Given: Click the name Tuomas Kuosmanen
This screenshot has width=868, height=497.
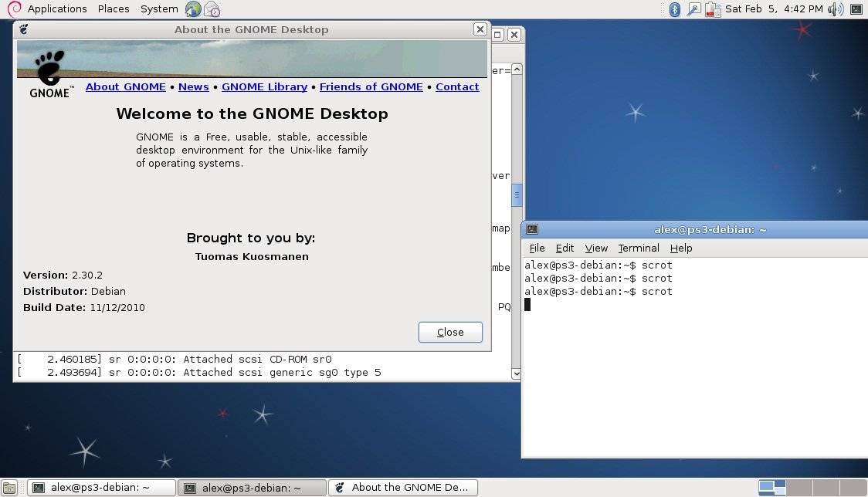Looking at the screenshot, I should 252,256.
